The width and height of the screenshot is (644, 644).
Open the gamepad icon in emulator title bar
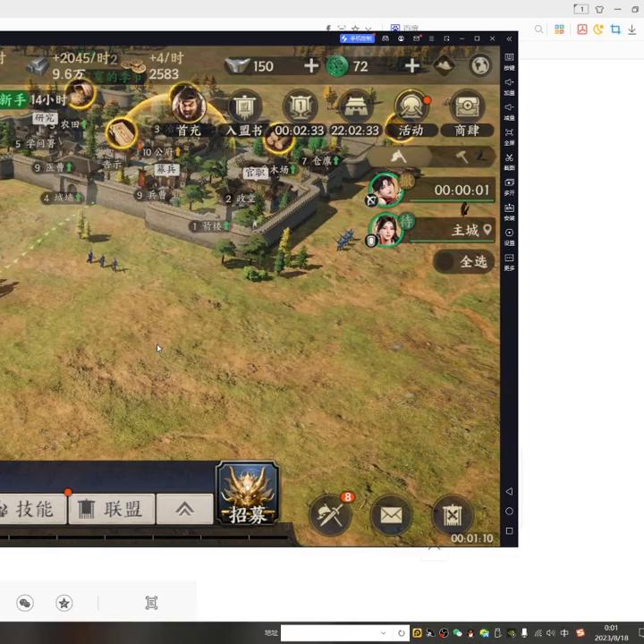coord(386,38)
